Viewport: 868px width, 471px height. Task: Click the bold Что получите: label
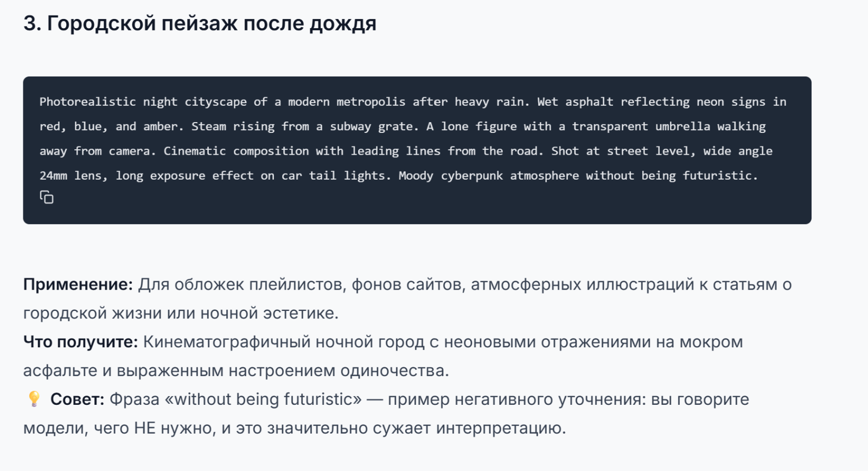(81, 342)
